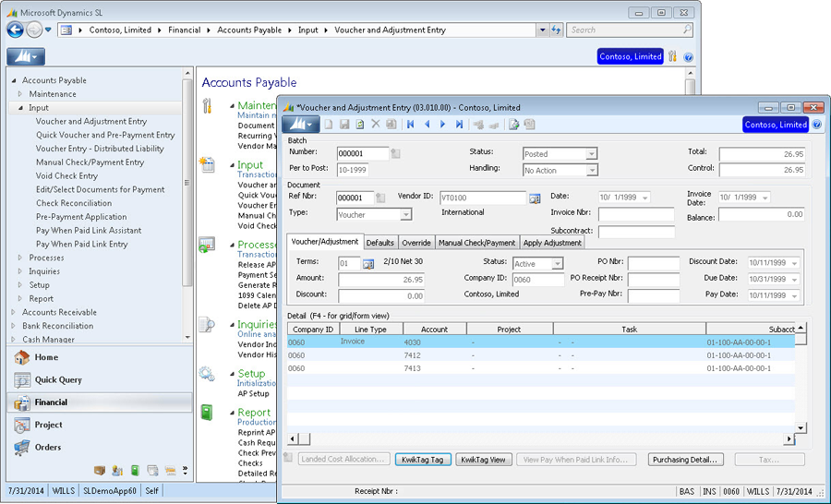Click the green Finish icon in voucher toolbar

tap(360, 124)
